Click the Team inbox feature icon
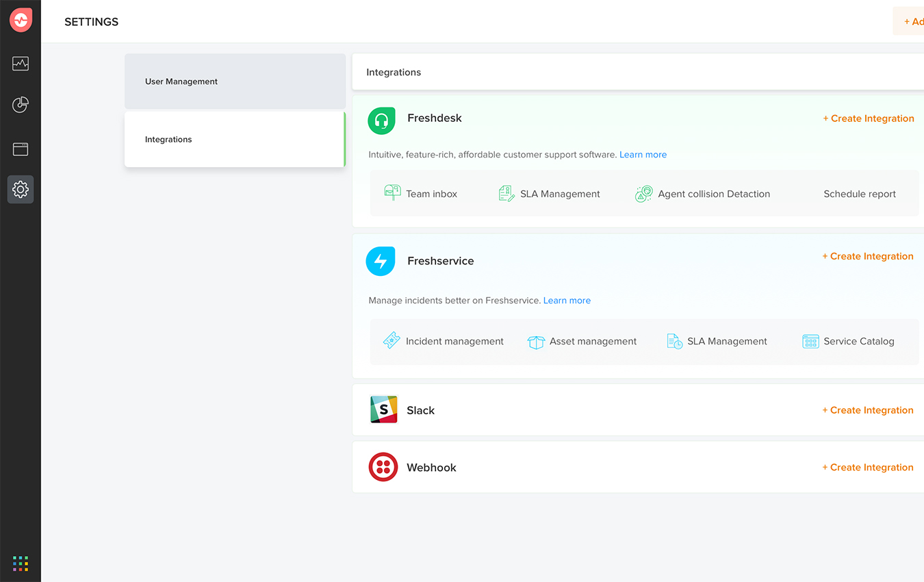The height and width of the screenshot is (582, 924). point(392,192)
